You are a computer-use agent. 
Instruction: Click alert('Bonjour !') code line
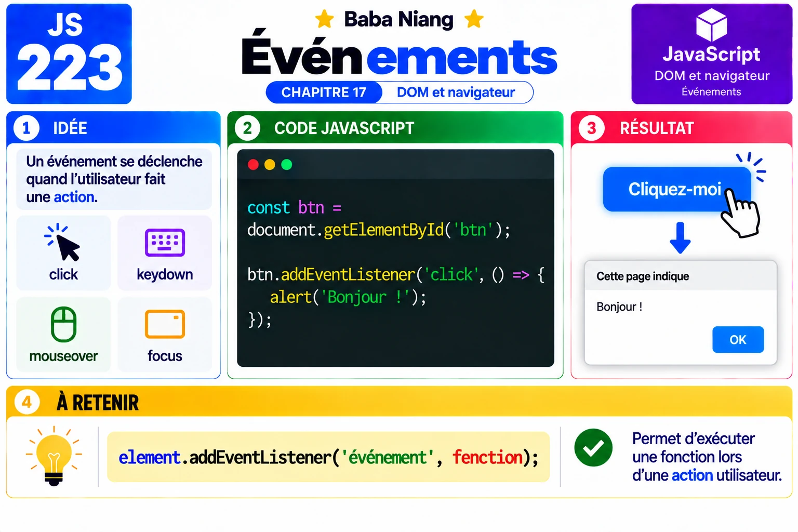click(x=348, y=297)
